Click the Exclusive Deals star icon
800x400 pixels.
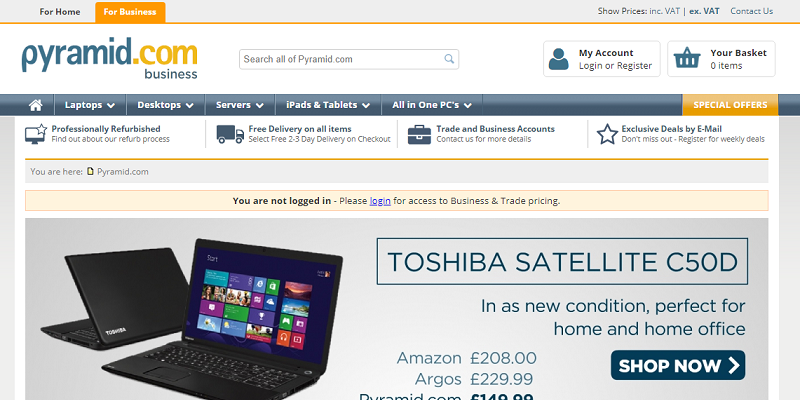[x=607, y=134]
